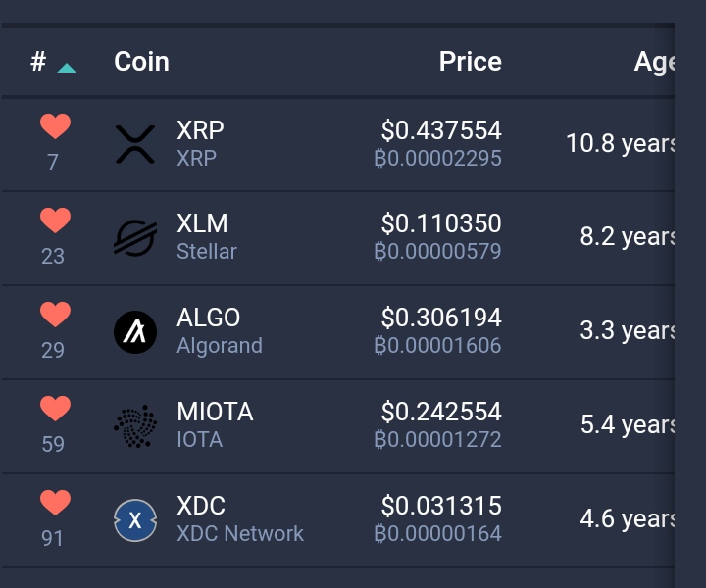Open the ALGO Algorand coin link

[x=220, y=331]
